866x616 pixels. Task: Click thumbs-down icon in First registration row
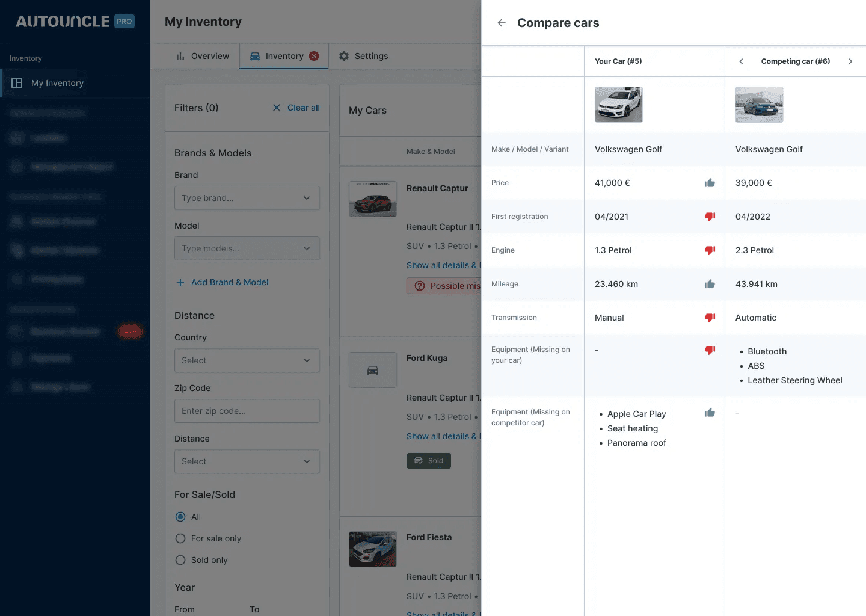(710, 217)
